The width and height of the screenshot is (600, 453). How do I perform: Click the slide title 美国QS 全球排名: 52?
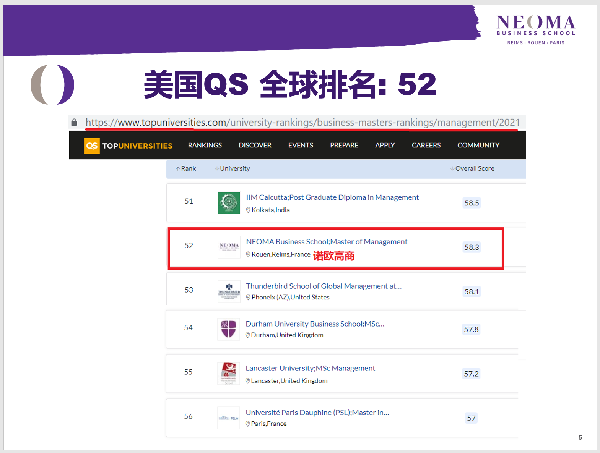click(x=290, y=85)
